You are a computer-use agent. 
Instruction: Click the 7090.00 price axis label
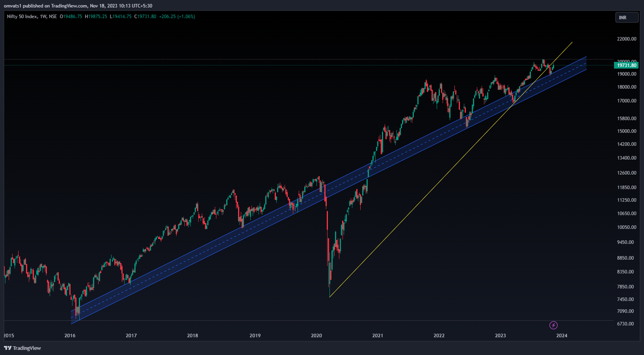pyautogui.click(x=625, y=311)
